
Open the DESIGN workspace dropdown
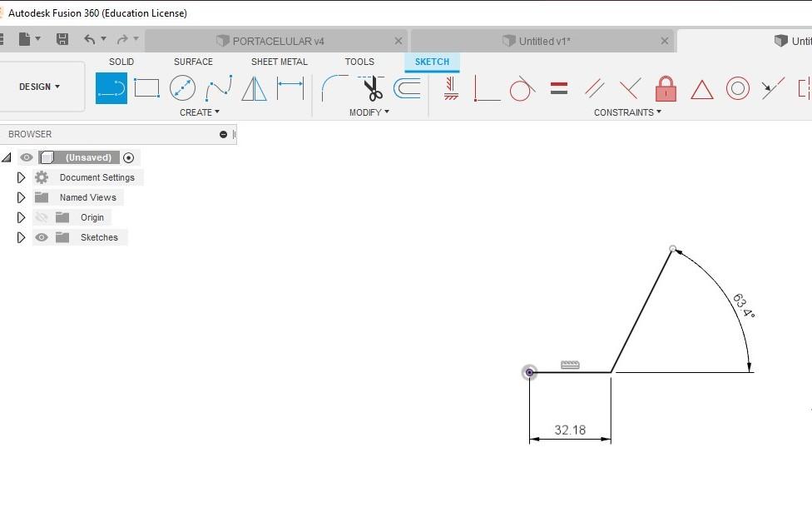39,87
